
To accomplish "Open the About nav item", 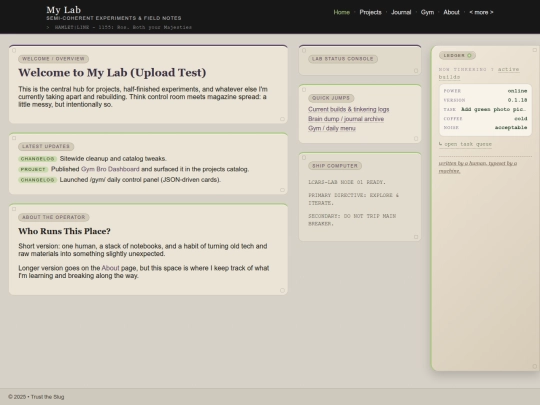I will pyautogui.click(x=451, y=12).
